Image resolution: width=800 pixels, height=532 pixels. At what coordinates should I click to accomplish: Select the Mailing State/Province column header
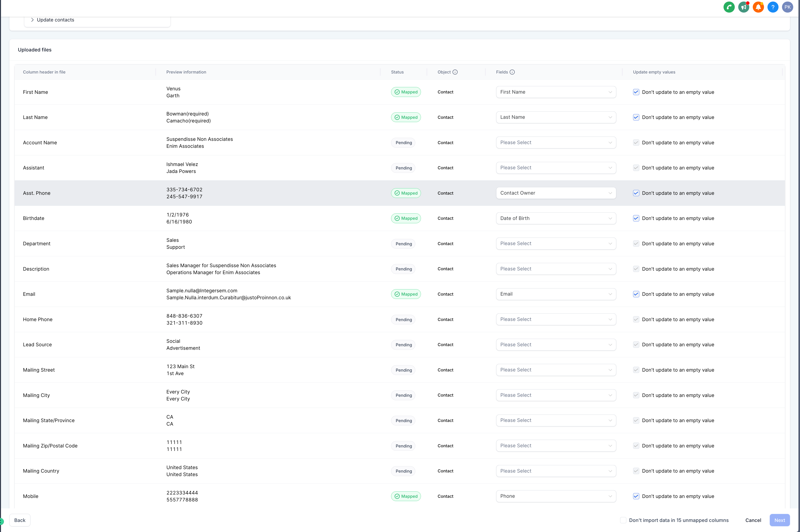tap(49, 420)
